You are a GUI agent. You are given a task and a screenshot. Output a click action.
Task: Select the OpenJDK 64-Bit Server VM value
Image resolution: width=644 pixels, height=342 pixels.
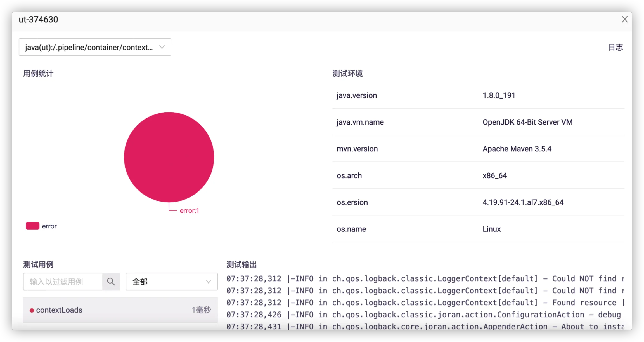[x=527, y=122]
